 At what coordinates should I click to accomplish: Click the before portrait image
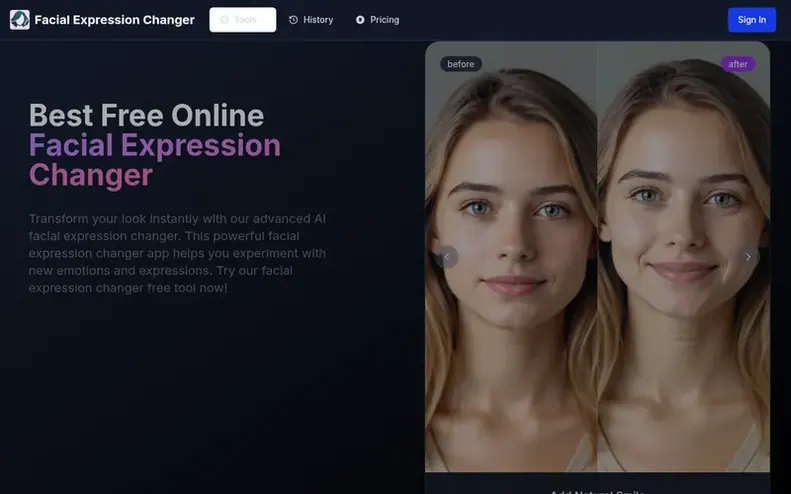pyautogui.click(x=511, y=257)
